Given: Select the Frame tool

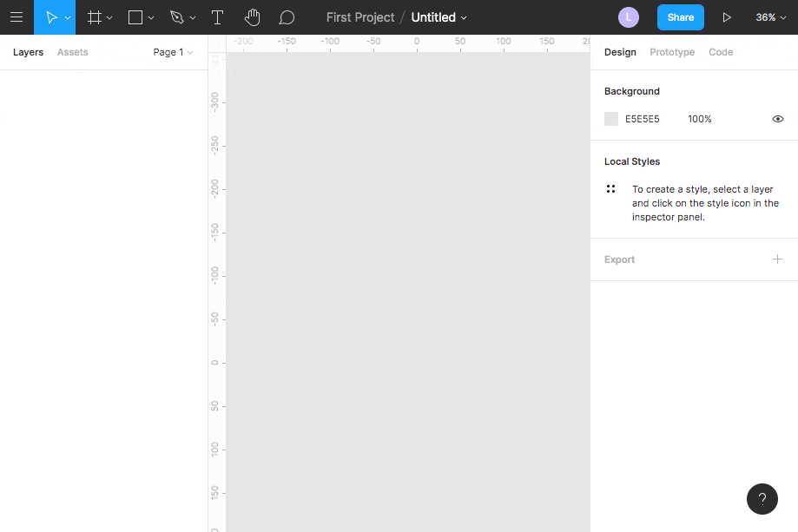Looking at the screenshot, I should (x=95, y=17).
